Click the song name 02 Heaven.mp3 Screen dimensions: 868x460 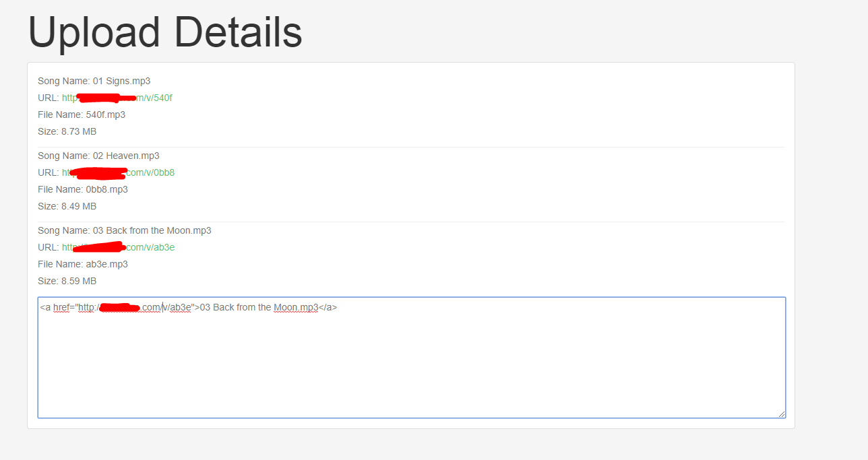[126, 156]
